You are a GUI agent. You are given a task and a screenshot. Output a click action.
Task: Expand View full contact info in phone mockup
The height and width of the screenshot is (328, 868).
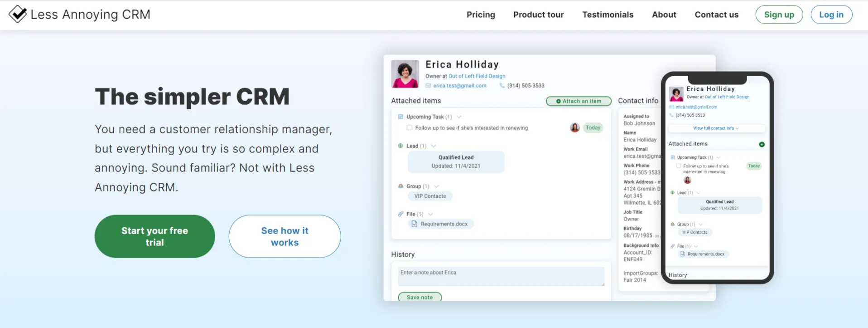pos(716,128)
